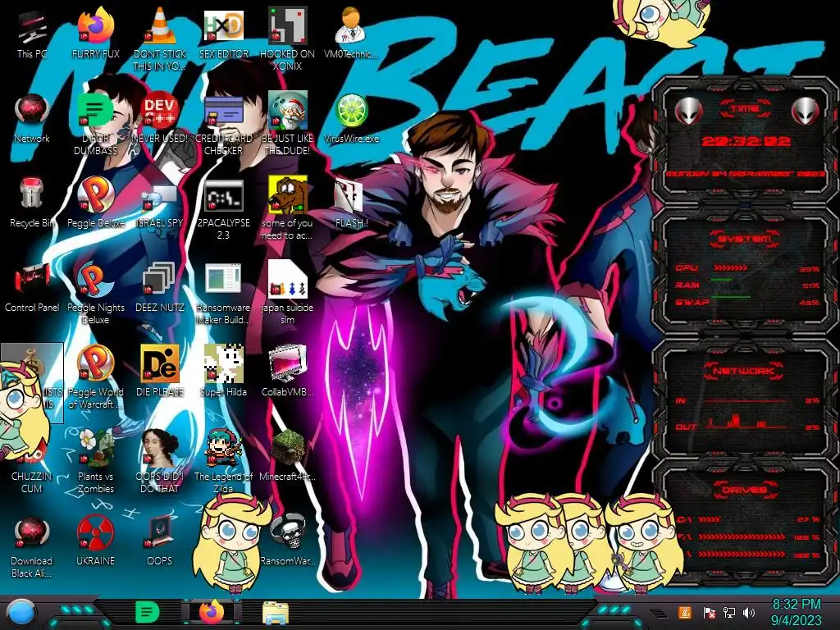The width and height of the screenshot is (840, 630).
Task: Open File Explorer from taskbar
Action: click(276, 614)
